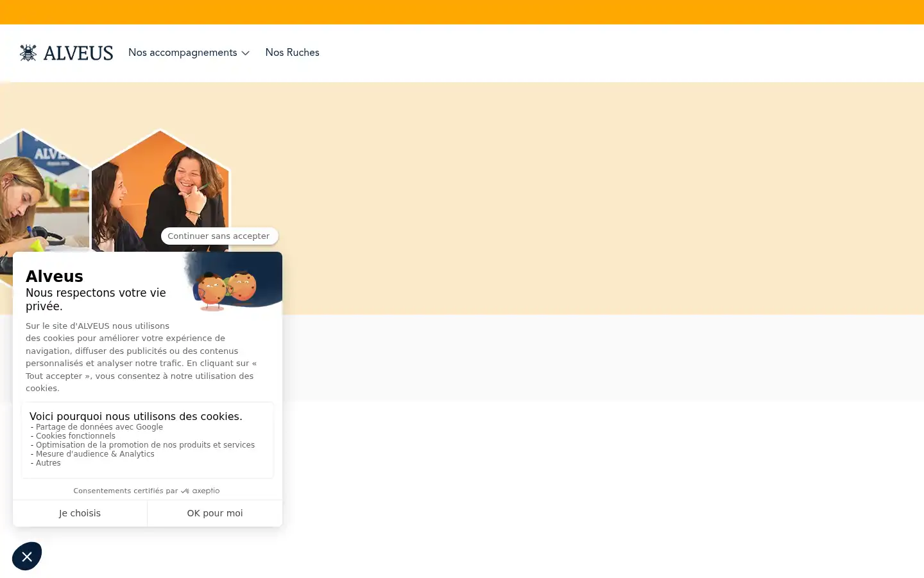Click 'Nous respectons votre vie privée.' text

pos(96,299)
